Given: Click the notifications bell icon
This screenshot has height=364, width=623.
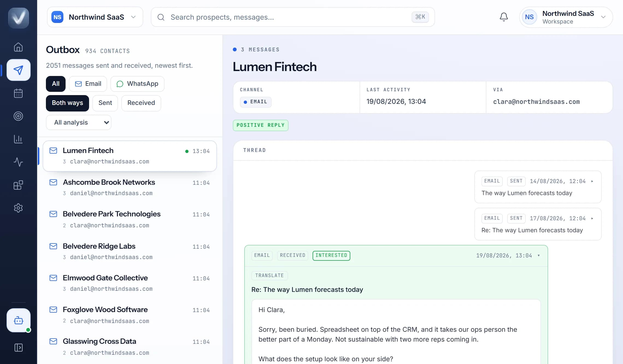Looking at the screenshot, I should pyautogui.click(x=504, y=17).
